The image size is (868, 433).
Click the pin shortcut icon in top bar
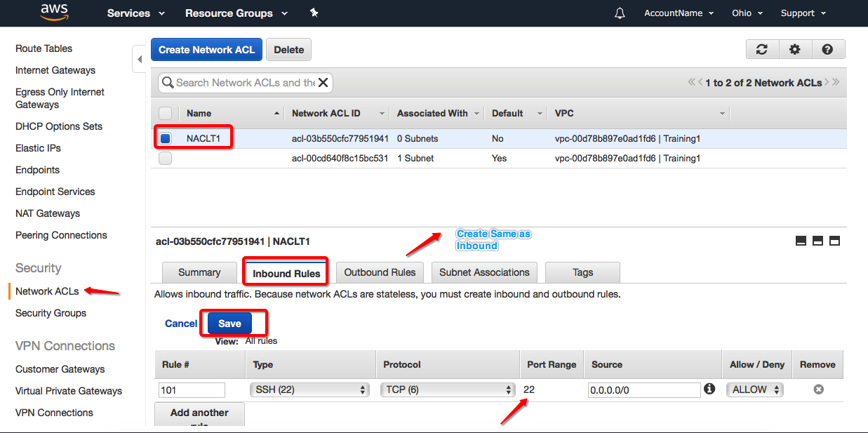314,13
